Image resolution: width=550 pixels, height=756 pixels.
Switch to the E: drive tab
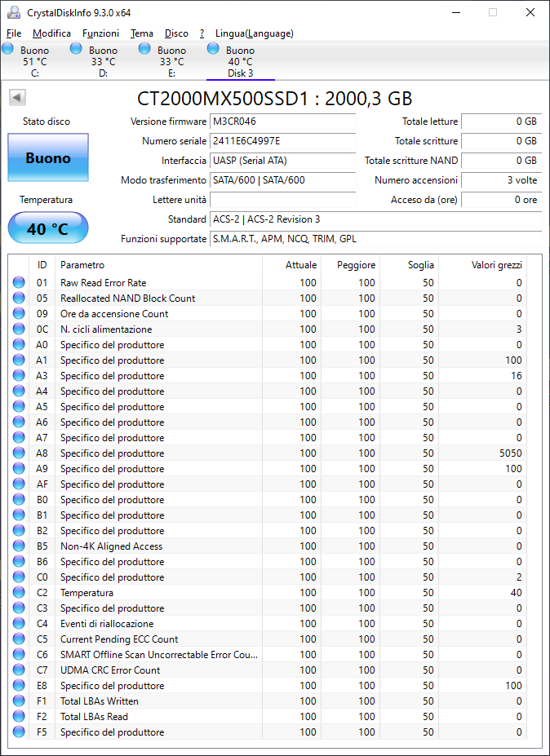(x=171, y=61)
